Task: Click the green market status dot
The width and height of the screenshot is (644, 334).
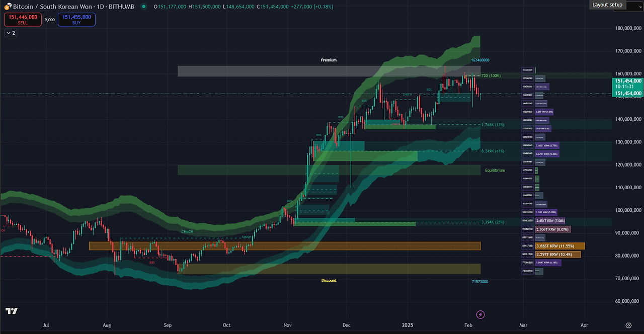Action: point(144,6)
